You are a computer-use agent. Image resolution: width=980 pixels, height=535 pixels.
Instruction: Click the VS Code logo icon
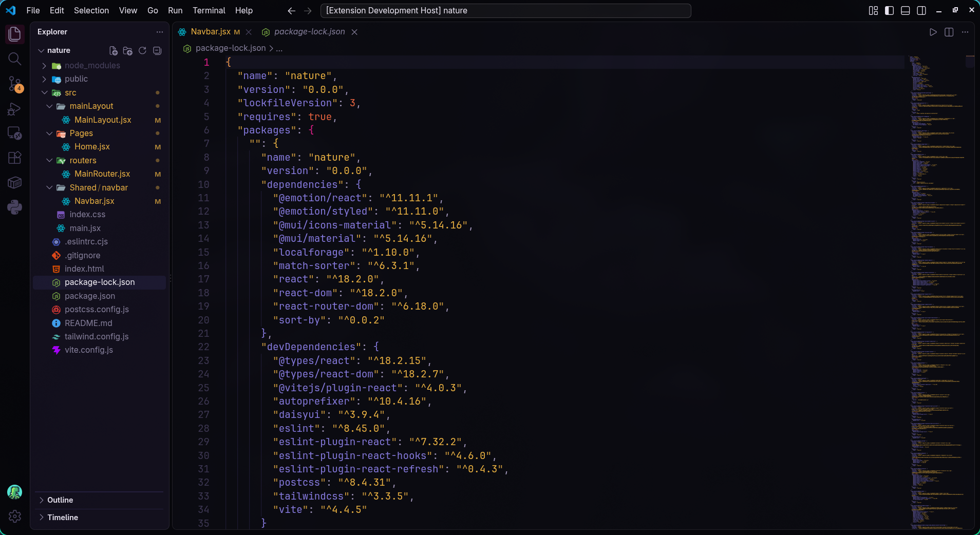pos(11,10)
